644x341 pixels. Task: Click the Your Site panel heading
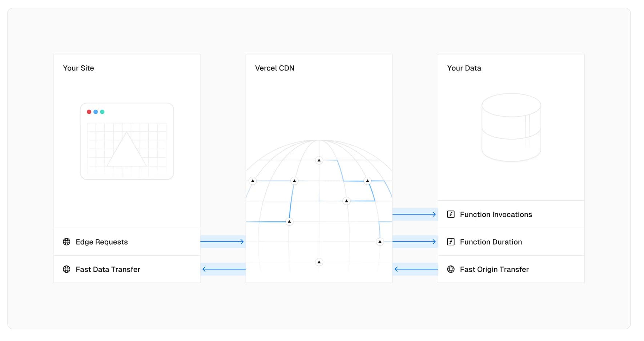coord(79,68)
